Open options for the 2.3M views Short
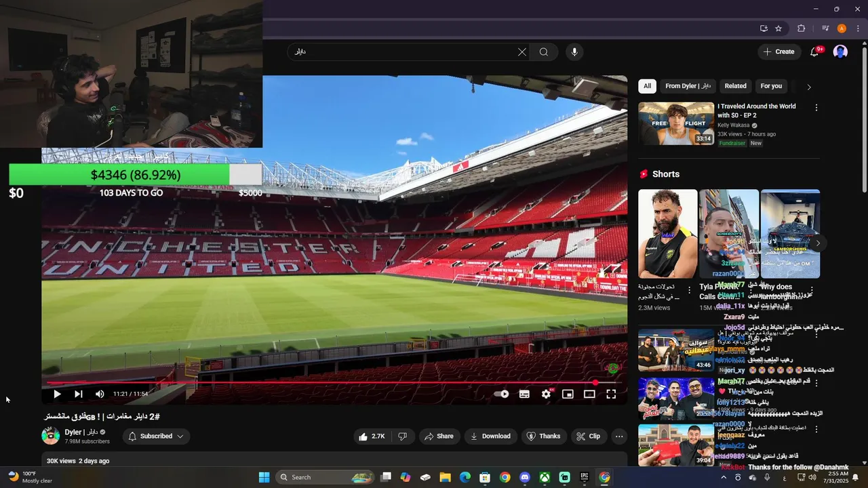This screenshot has width=868, height=488. tap(690, 290)
